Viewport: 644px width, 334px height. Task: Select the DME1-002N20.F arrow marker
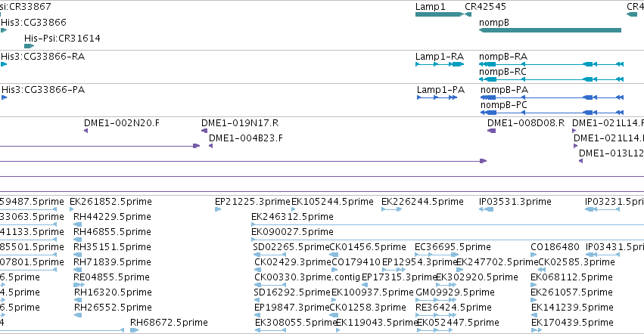point(86,131)
